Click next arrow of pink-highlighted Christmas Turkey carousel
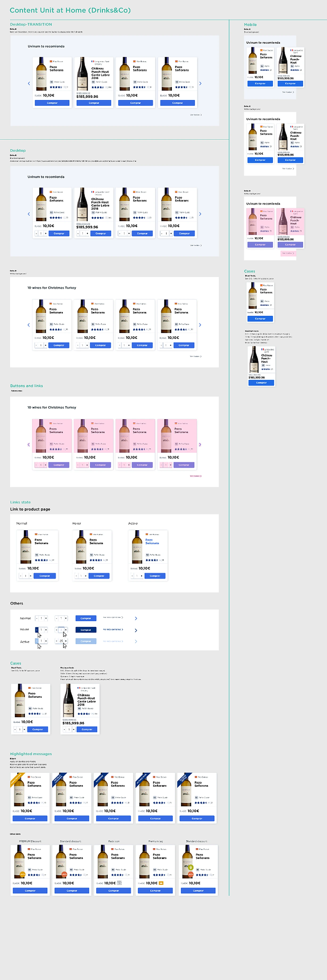Viewport: 327px width, 980px height. coord(200,444)
